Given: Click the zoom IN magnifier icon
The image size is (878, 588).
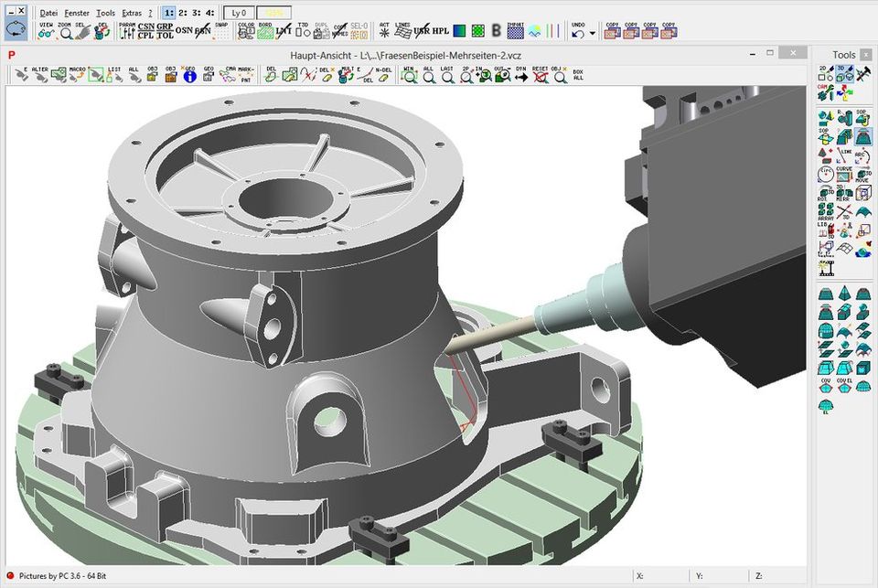Looking at the screenshot, I should click(484, 74).
